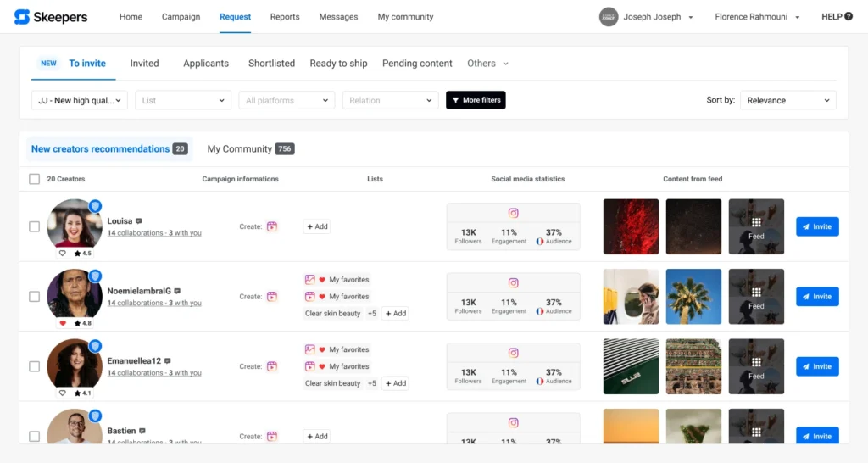The image size is (868, 463).
Task: Open the Reports menu
Action: (285, 17)
